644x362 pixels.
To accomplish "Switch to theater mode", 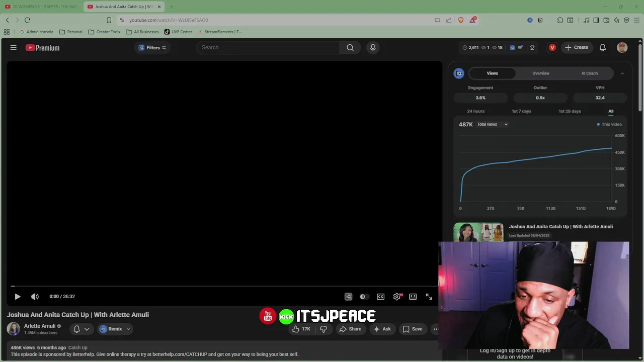I will 413,297.
